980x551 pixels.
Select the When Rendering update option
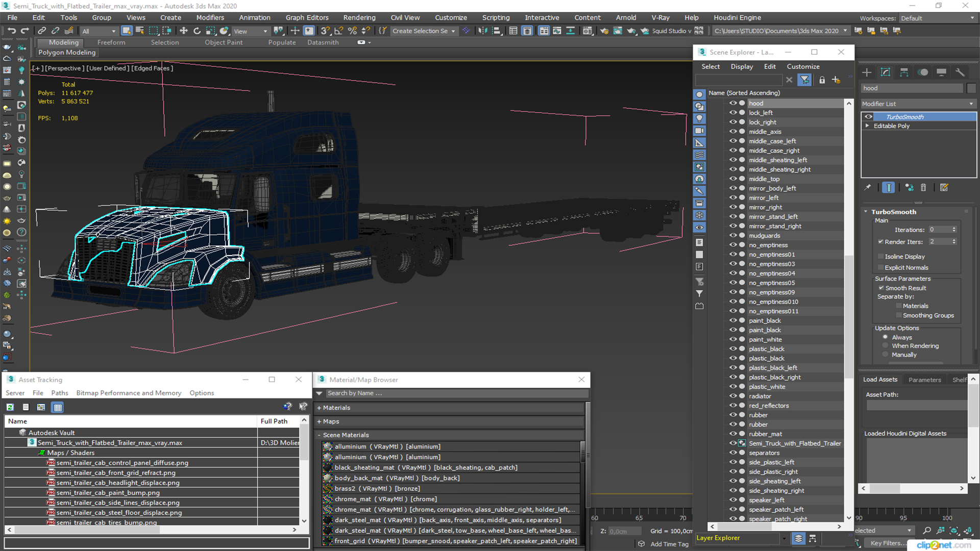(885, 346)
